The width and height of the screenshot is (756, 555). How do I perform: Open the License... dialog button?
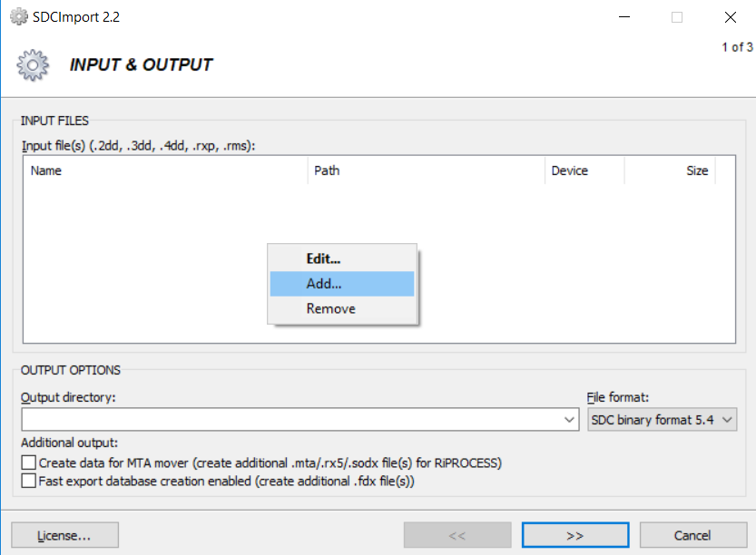pyautogui.click(x=65, y=535)
